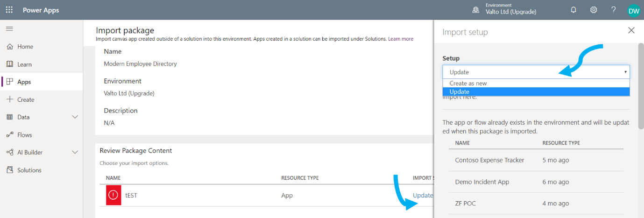Image resolution: width=644 pixels, height=218 pixels.
Task: Click the Apps grid icon
Action: pyautogui.click(x=10, y=82)
